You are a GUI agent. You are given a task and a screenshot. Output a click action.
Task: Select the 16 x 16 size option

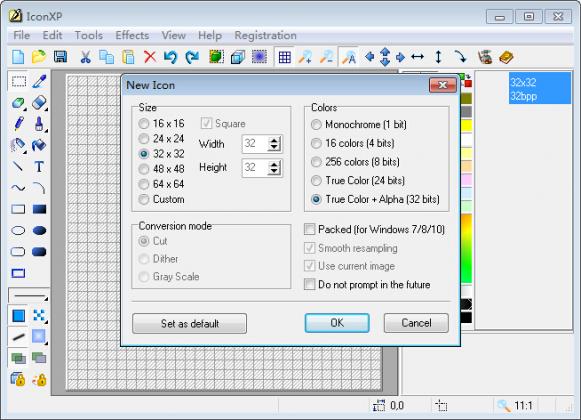tap(161, 123)
